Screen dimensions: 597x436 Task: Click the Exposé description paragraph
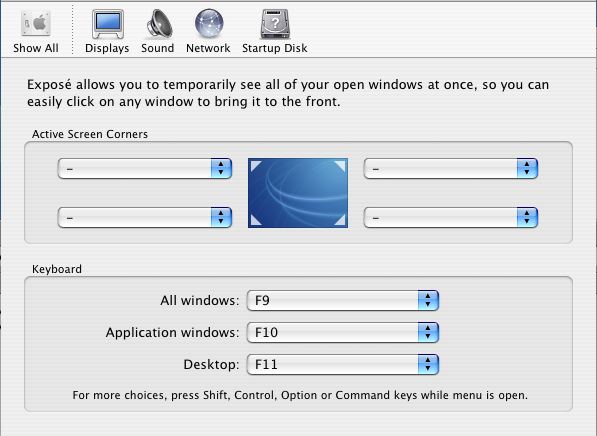[x=288, y=93]
